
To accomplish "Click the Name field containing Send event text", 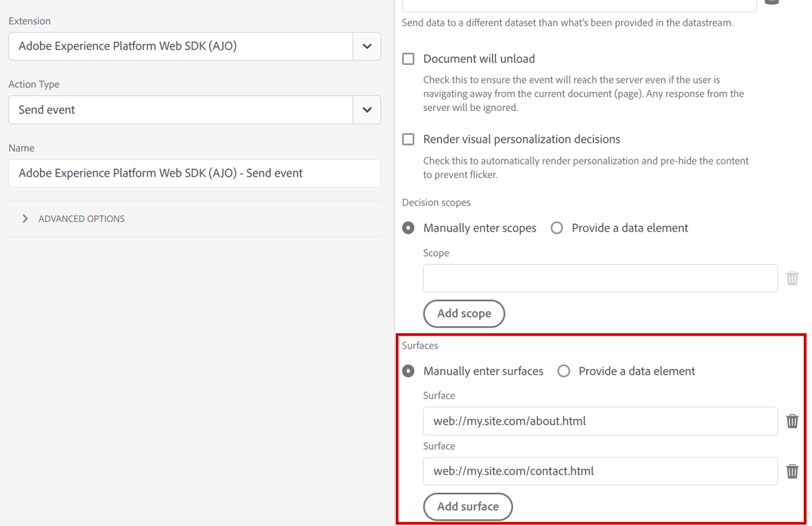I will (194, 173).
